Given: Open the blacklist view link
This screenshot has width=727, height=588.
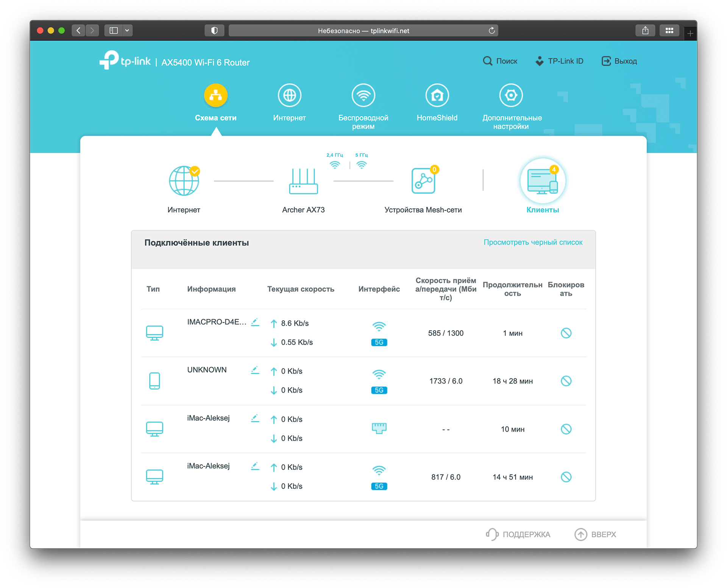Looking at the screenshot, I should click(533, 242).
